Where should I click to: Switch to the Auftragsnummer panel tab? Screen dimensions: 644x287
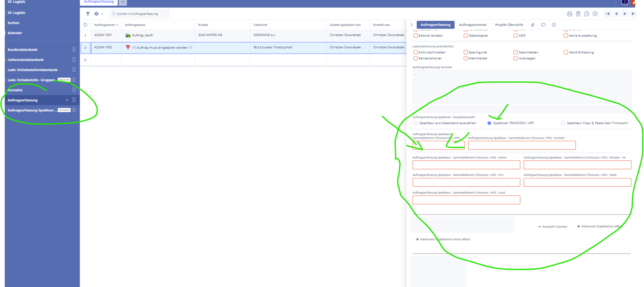473,25
